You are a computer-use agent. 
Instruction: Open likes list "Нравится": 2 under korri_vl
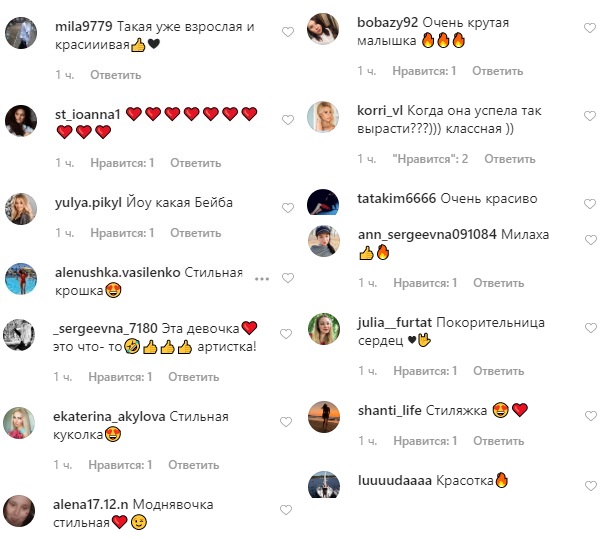[430, 159]
